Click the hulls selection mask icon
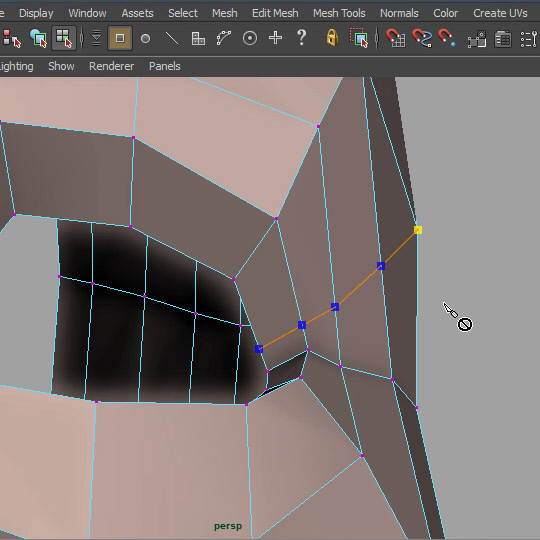Viewport: 540px width, 540px height. pos(198,38)
